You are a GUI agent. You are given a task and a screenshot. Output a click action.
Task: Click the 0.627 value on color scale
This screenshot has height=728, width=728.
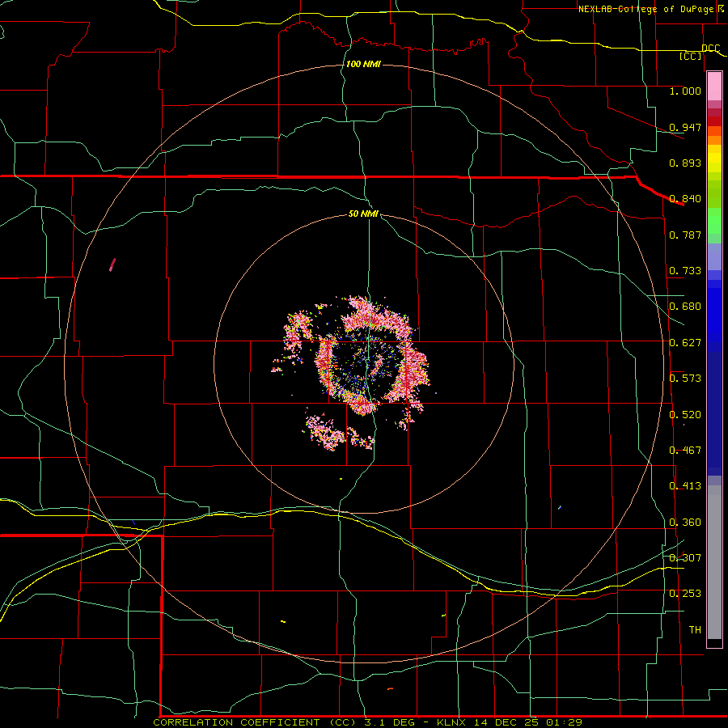pos(685,343)
